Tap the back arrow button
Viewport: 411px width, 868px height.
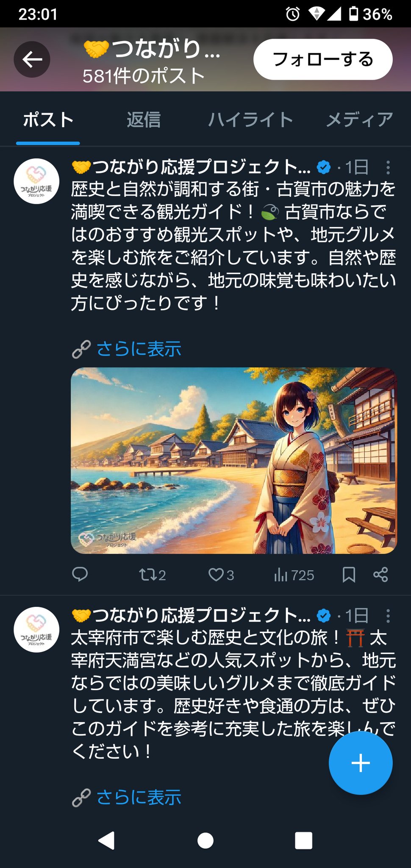[x=32, y=59]
